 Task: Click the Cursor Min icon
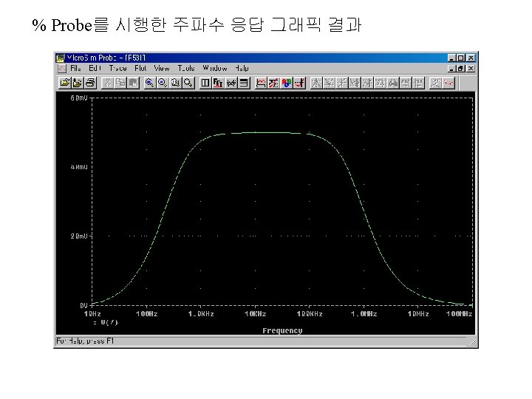pos(355,83)
